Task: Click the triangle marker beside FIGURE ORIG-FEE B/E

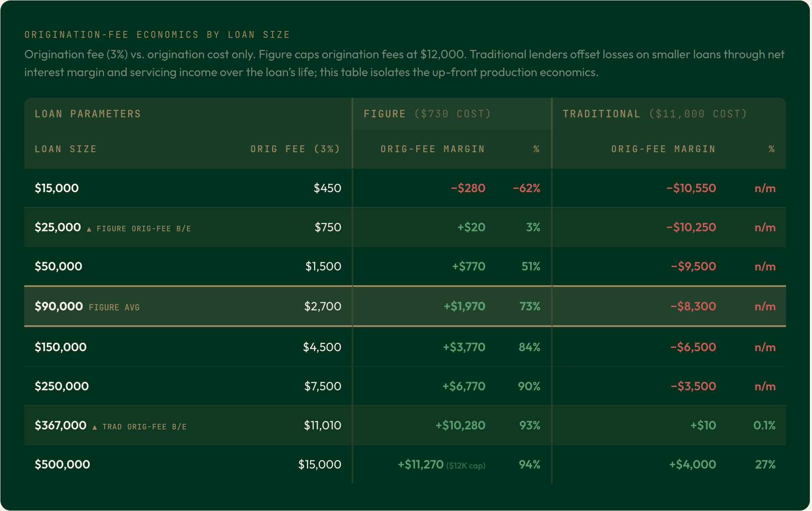Action: [89, 229]
